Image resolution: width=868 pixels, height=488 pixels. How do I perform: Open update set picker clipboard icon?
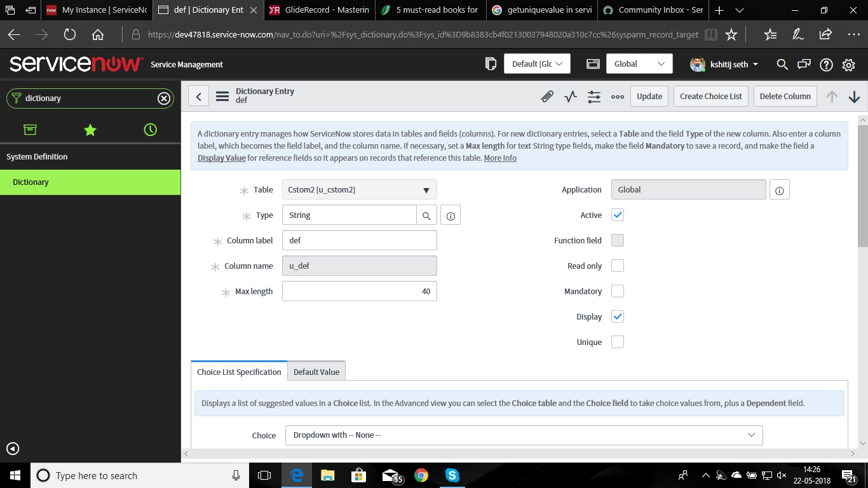click(491, 64)
